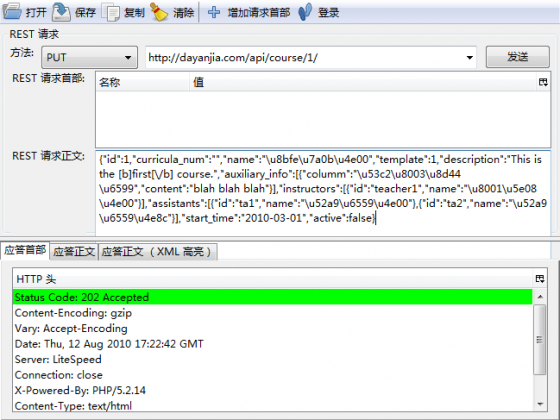The image size is (560, 420).
Task: Click the Copy (复制) icon
Action: click(111, 12)
